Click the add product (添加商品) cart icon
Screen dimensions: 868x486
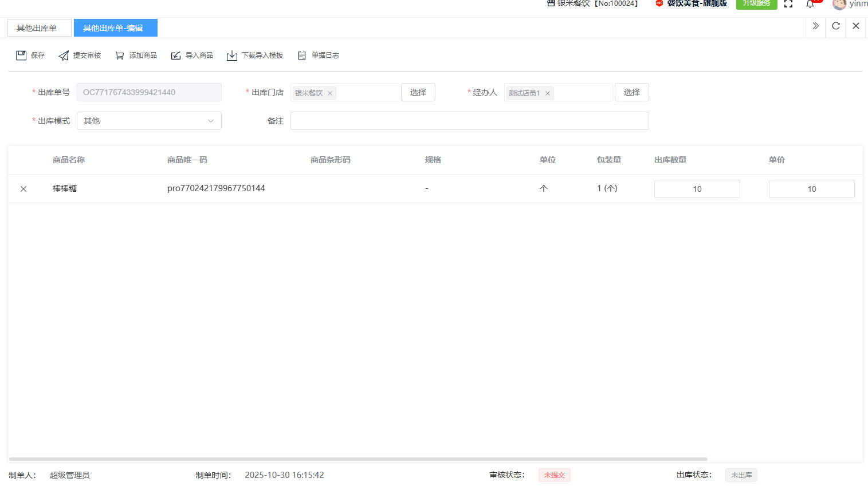[120, 56]
